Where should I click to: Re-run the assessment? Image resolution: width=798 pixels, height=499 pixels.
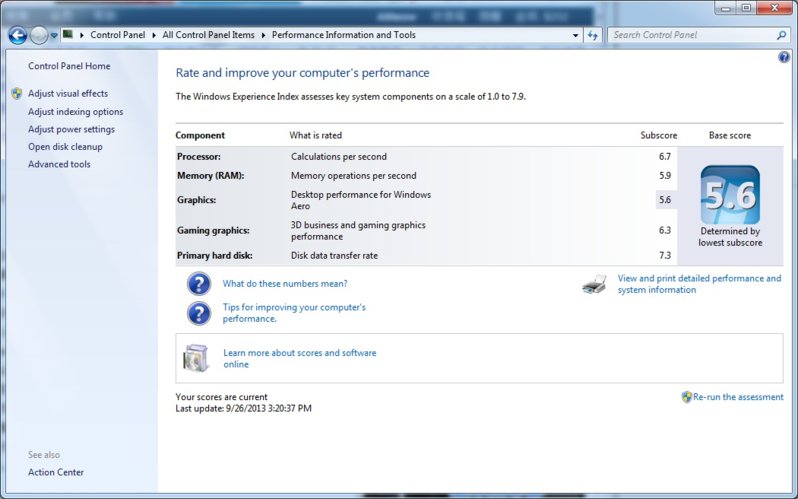click(738, 397)
